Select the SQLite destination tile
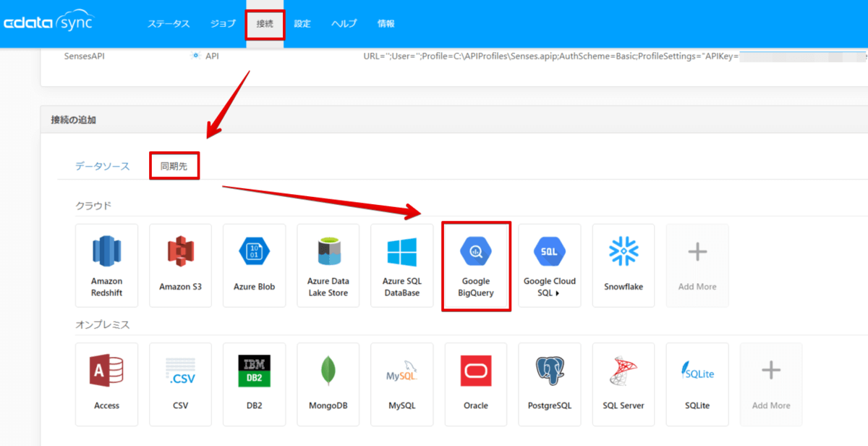Screen dimensions: 868x446 697,384
